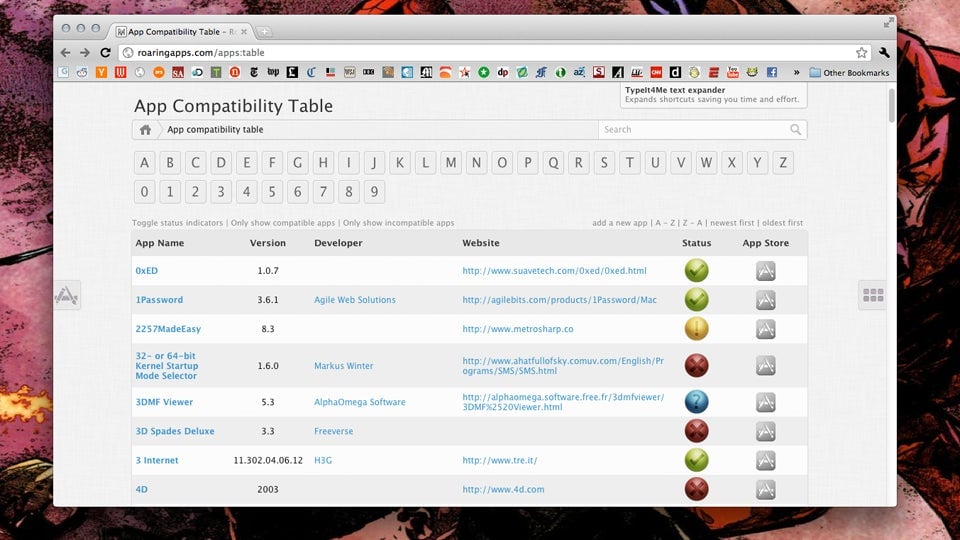Open the Other Bookmarks folder
The height and width of the screenshot is (540, 960).
tap(849, 72)
